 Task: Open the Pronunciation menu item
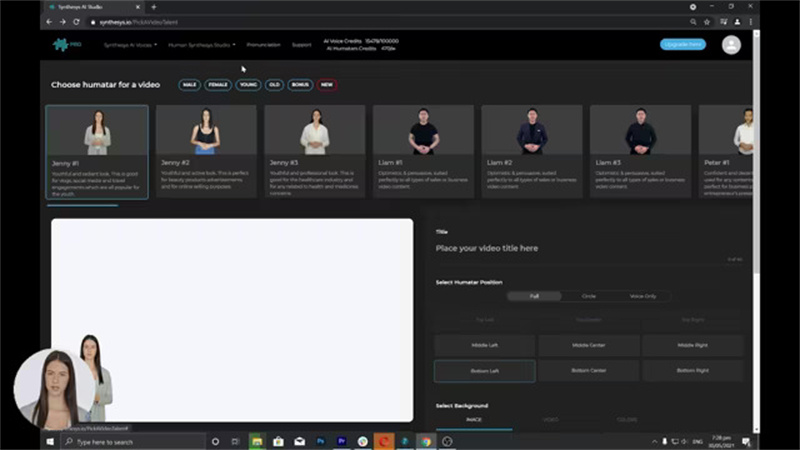click(263, 45)
